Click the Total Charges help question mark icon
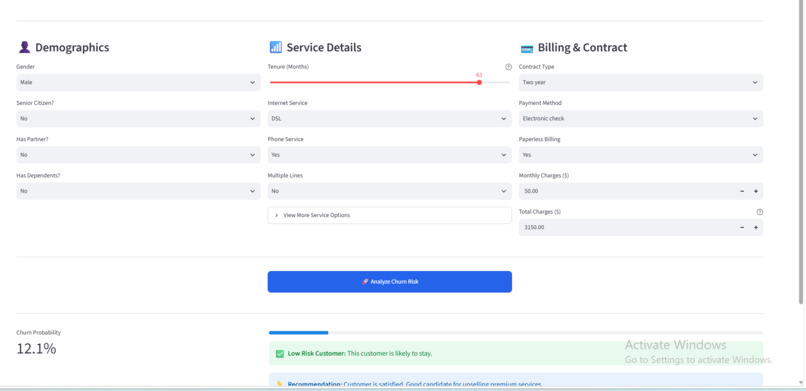The image size is (806, 391). [760, 212]
